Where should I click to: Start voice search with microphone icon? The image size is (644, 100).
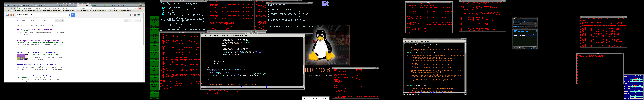[x=69, y=15]
